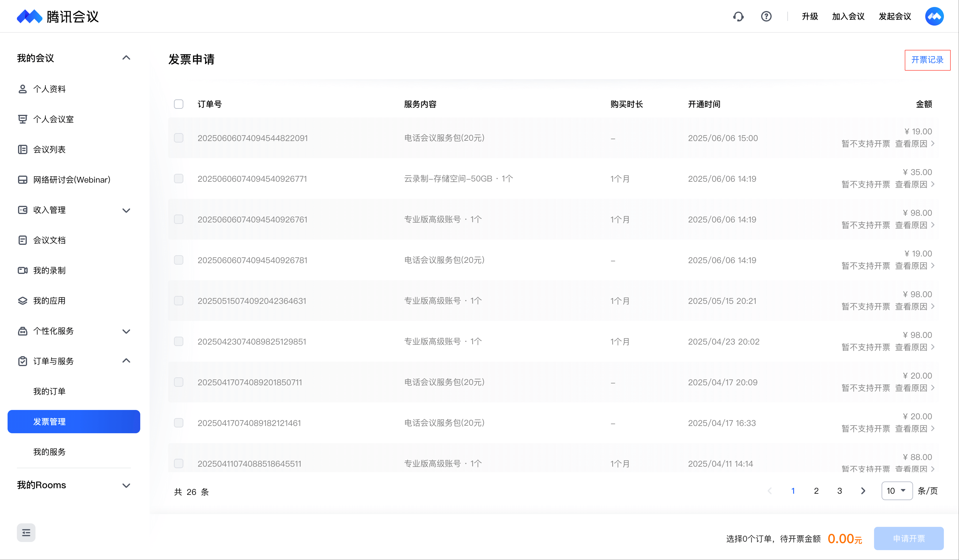The width and height of the screenshot is (959, 560).
Task: Click the 申请开票 button
Action: point(909,538)
